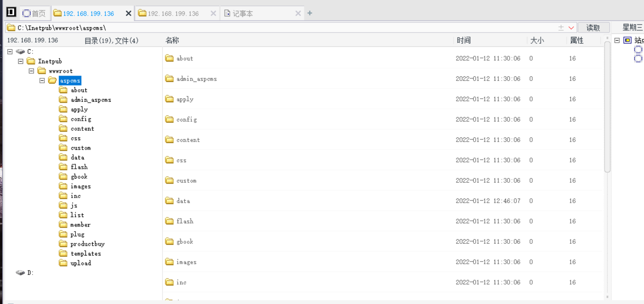
Task: Click the 星期三 weekday label at top right
Action: point(633,28)
